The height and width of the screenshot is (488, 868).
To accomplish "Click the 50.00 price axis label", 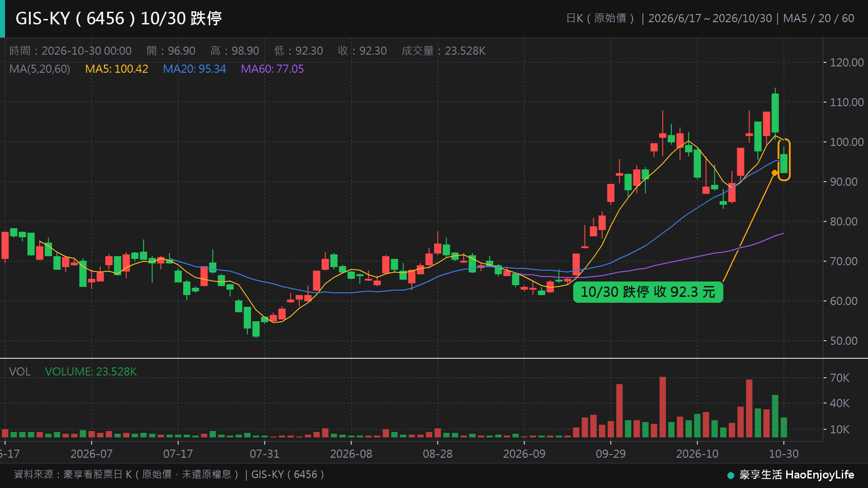I will pos(844,341).
